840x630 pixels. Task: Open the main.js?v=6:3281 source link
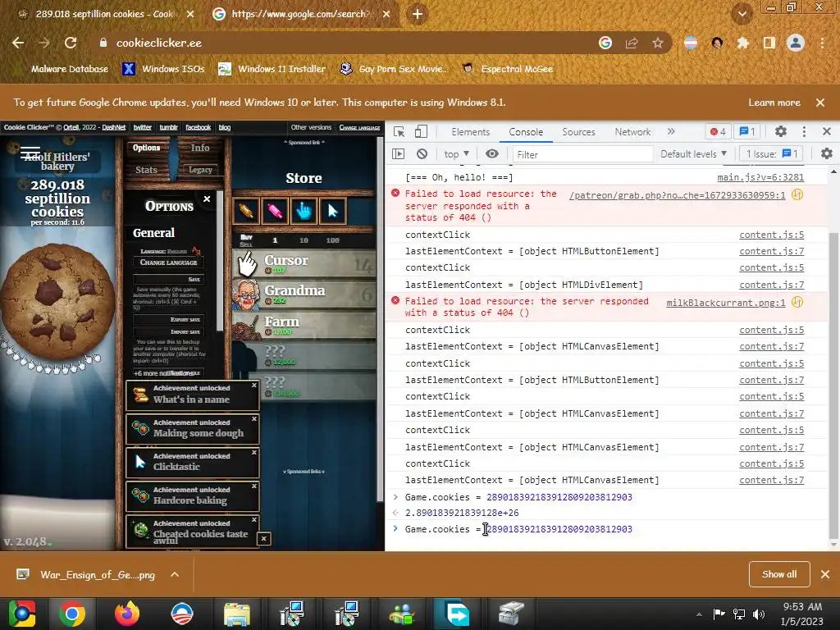pos(760,177)
